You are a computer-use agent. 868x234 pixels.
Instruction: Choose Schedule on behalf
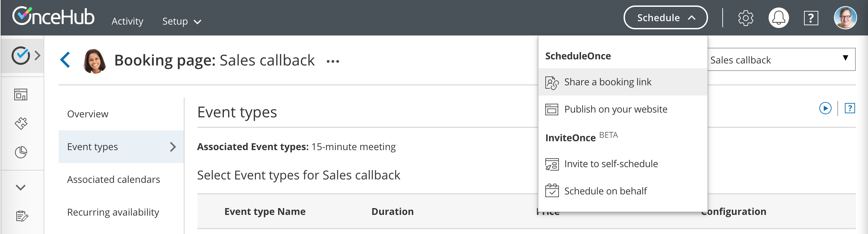pyautogui.click(x=605, y=191)
